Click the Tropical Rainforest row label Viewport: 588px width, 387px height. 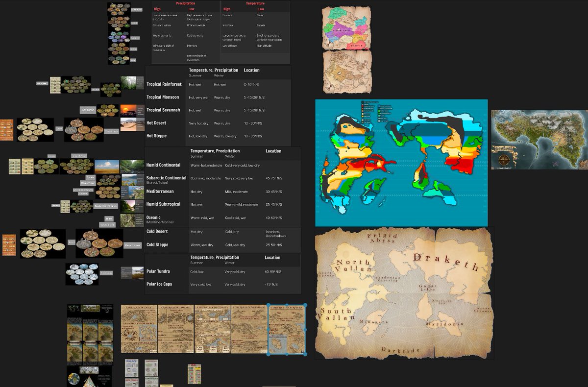[x=164, y=84]
